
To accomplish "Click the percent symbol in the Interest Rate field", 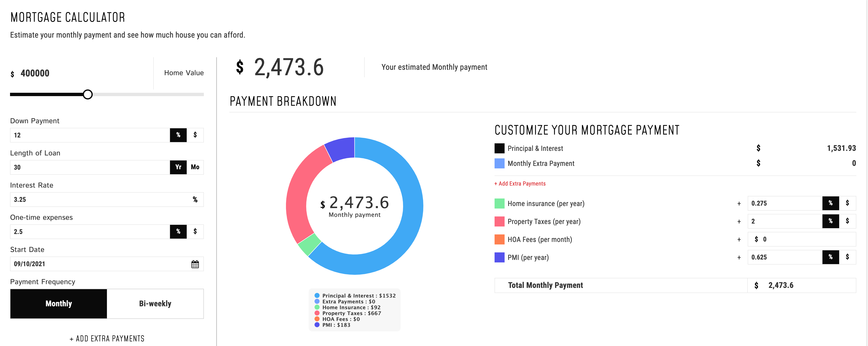I will tap(195, 199).
